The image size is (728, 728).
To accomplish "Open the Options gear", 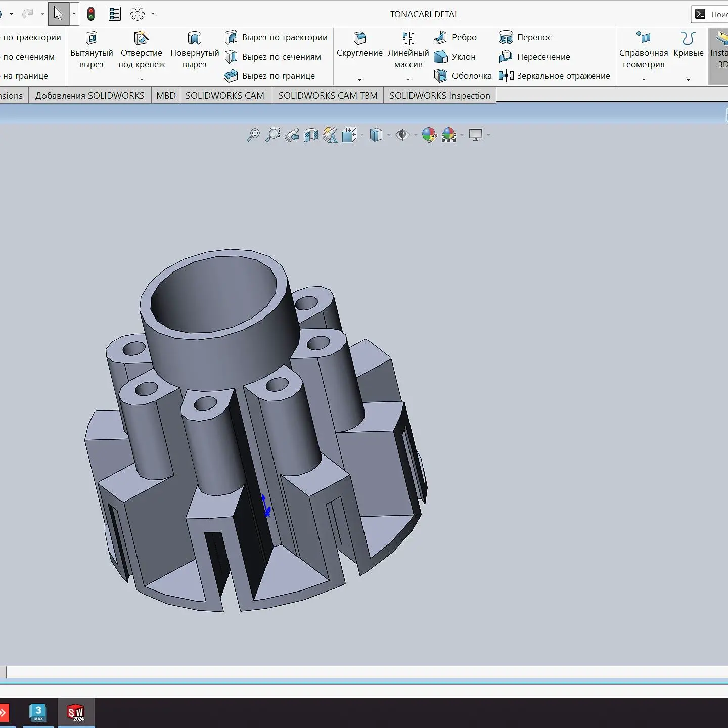I will coord(138,14).
